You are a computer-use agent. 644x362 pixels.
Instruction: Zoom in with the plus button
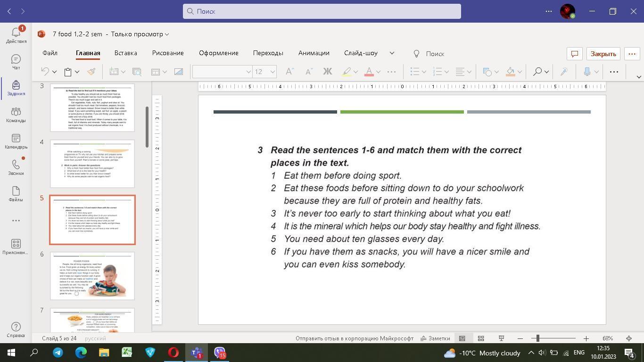586,338
